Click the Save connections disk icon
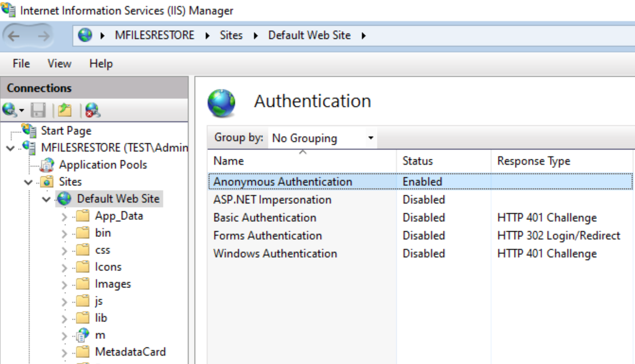The image size is (635, 364). pos(38,110)
